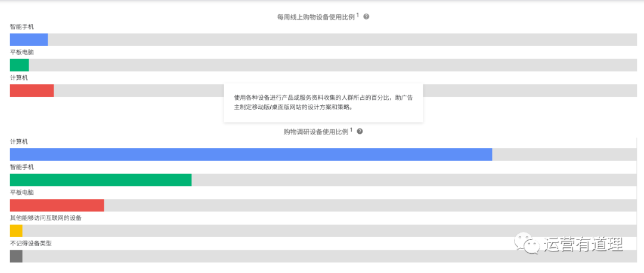Screen dimensions: 644x273
Task: Click the WeChat logo in the watermark
Action: click(527, 243)
